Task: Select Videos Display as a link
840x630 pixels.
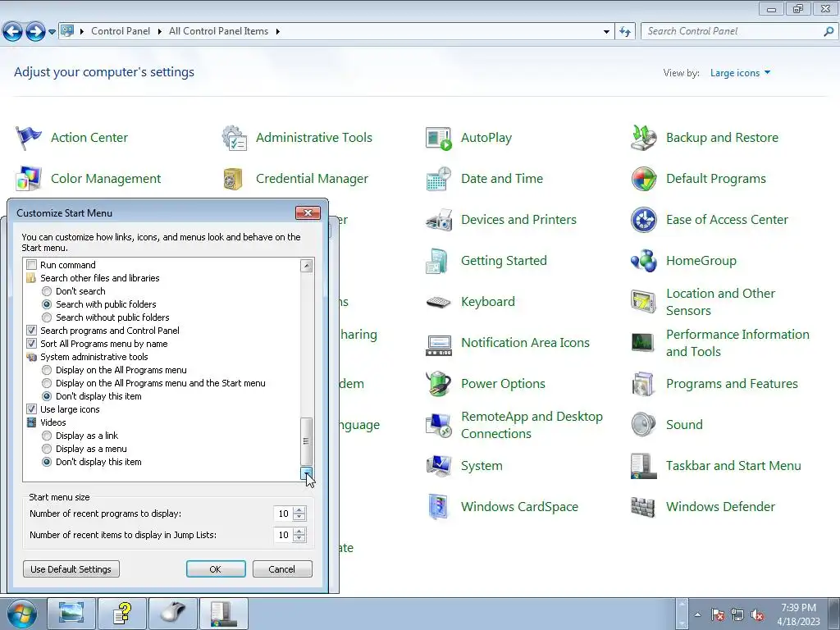Action: (x=47, y=436)
